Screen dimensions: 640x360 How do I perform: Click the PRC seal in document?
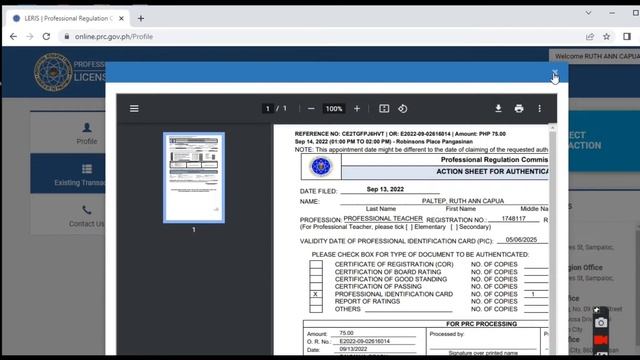(321, 167)
